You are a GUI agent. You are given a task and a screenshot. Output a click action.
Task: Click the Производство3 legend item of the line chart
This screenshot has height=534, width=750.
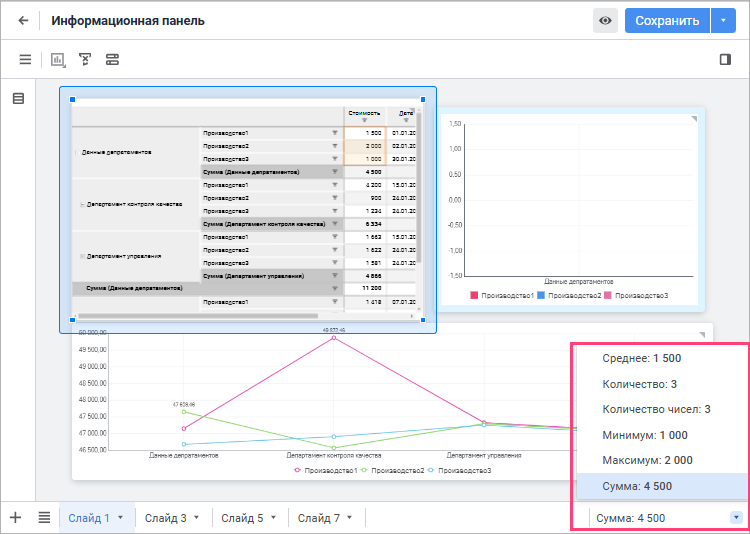pos(459,470)
